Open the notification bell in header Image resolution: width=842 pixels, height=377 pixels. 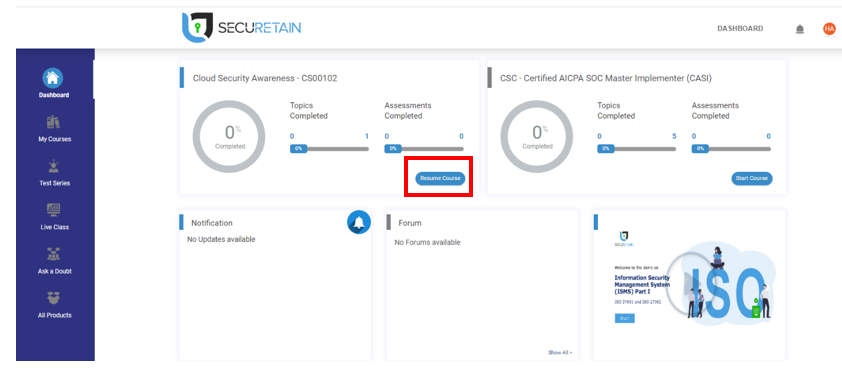pos(800,29)
